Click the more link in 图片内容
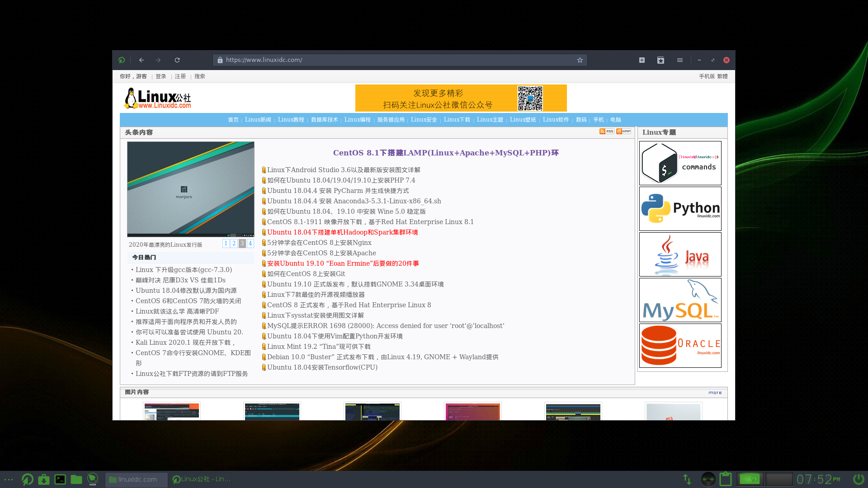The image size is (868, 488). tap(715, 393)
